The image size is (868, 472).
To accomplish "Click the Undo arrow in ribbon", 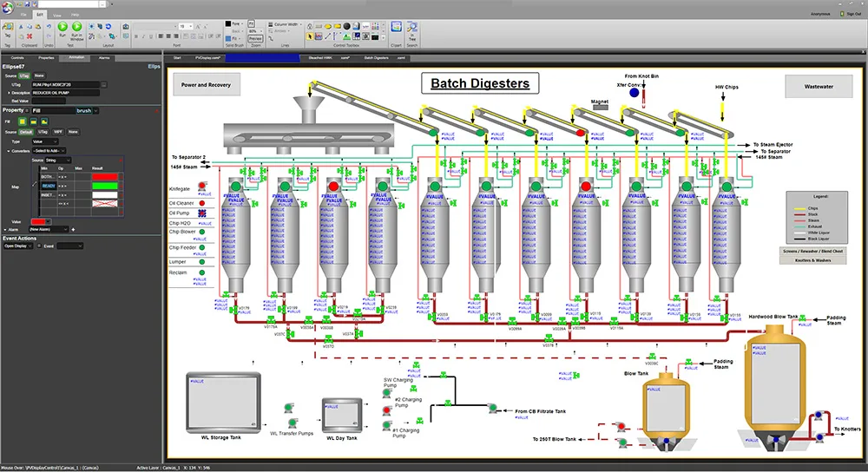I will click(x=47, y=27).
